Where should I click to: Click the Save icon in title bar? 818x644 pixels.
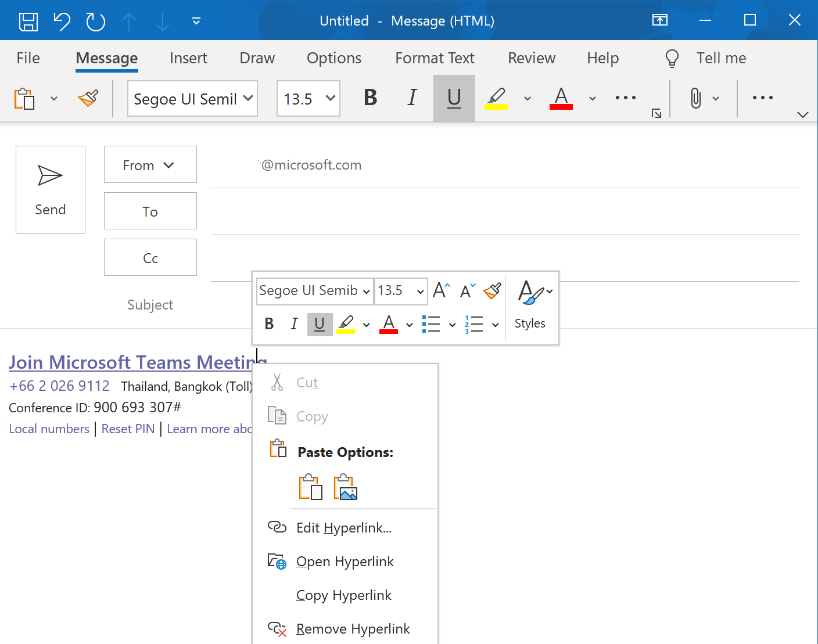click(x=28, y=21)
